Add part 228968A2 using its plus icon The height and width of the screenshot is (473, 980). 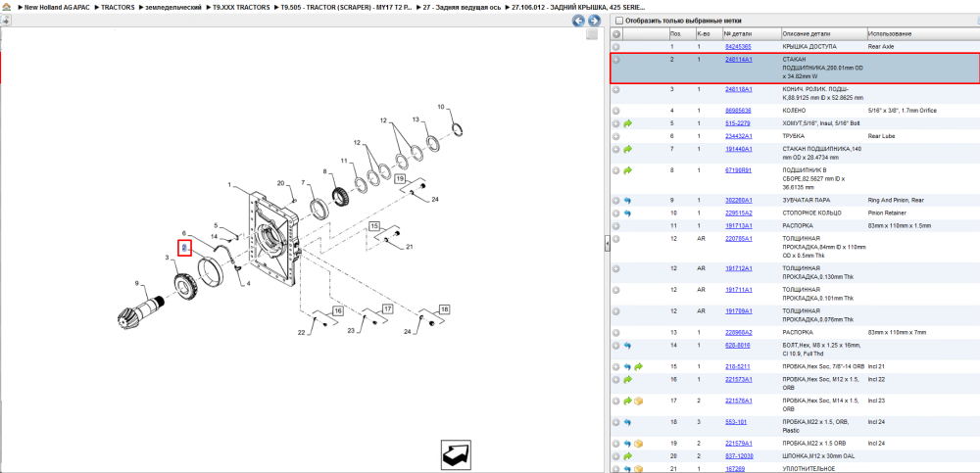616,332
